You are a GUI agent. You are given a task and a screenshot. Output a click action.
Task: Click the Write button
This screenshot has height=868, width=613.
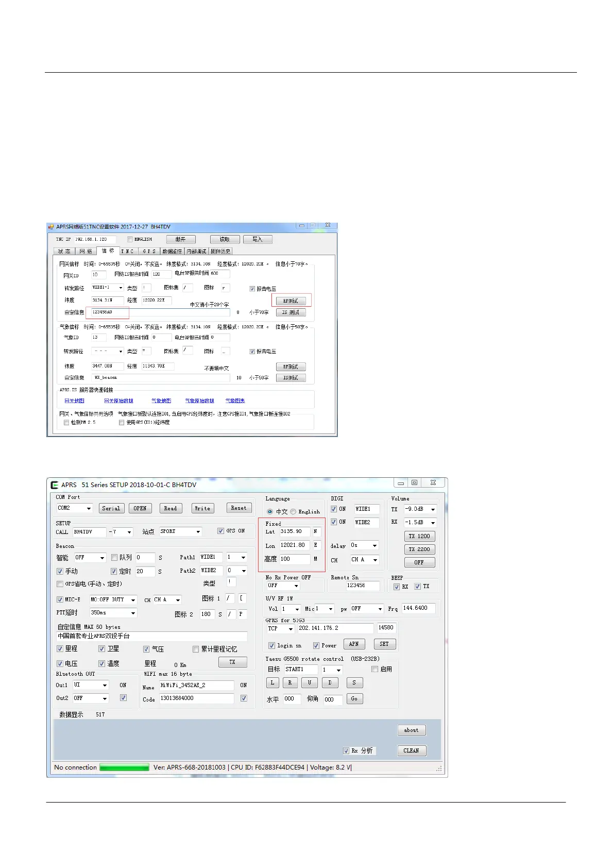(202, 508)
